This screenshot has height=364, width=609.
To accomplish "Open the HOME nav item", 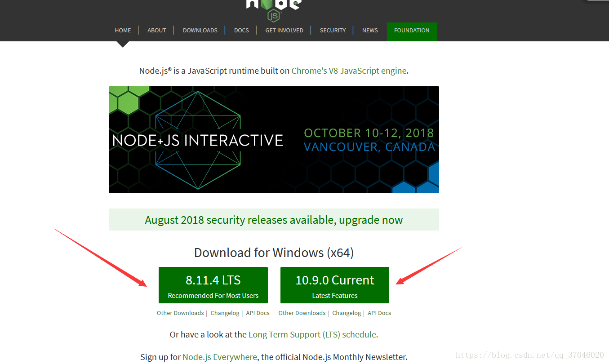I will (x=123, y=31).
